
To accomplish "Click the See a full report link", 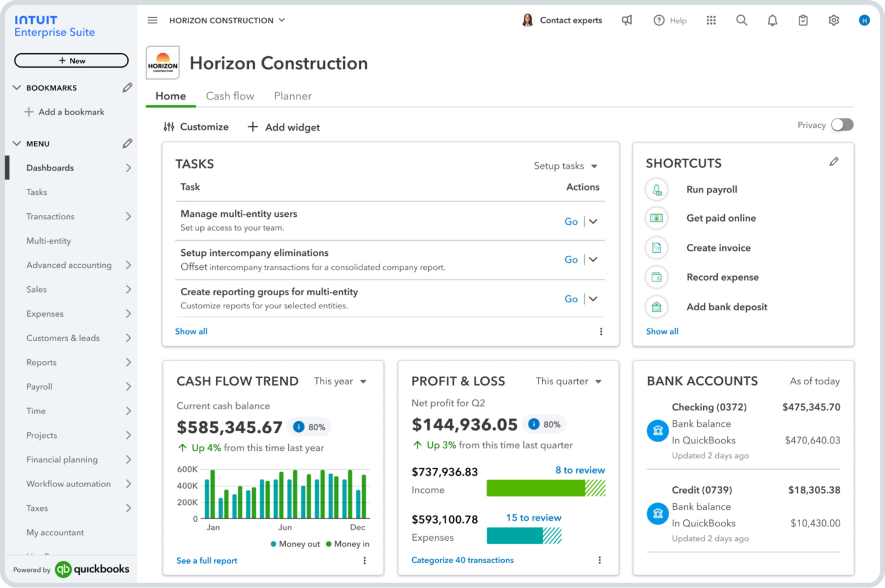I will 206,561.
